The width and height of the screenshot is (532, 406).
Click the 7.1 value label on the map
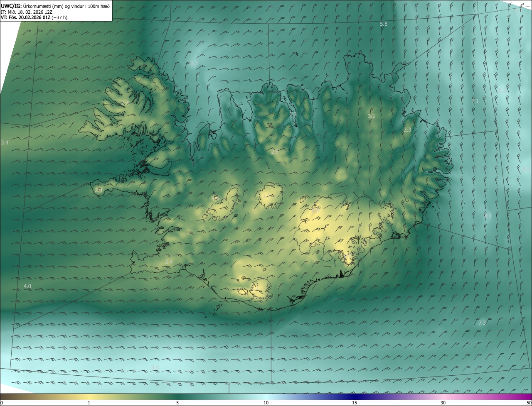click(475, 101)
